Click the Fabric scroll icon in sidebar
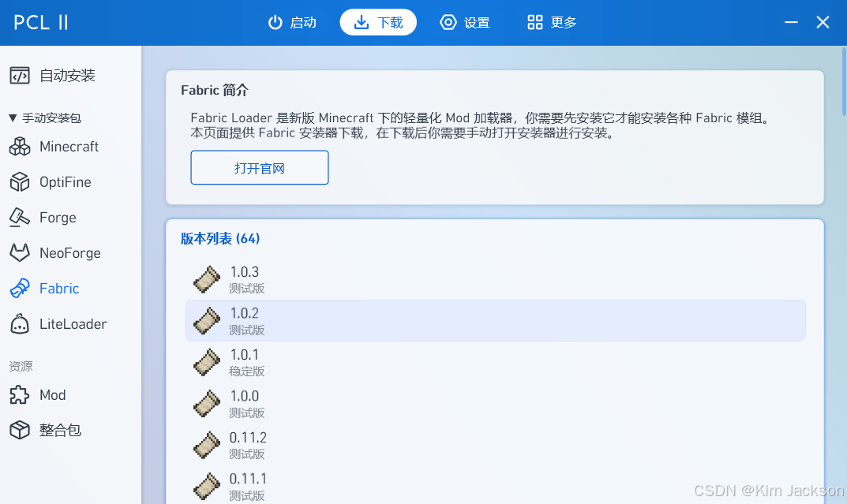This screenshot has width=847, height=504. tap(20, 289)
